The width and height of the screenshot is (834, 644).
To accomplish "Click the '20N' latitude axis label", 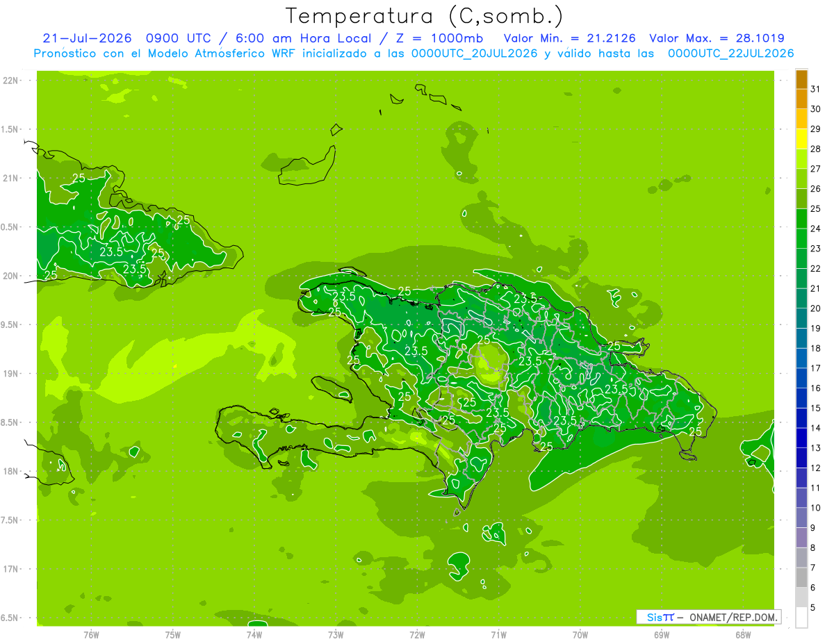I will point(10,276).
